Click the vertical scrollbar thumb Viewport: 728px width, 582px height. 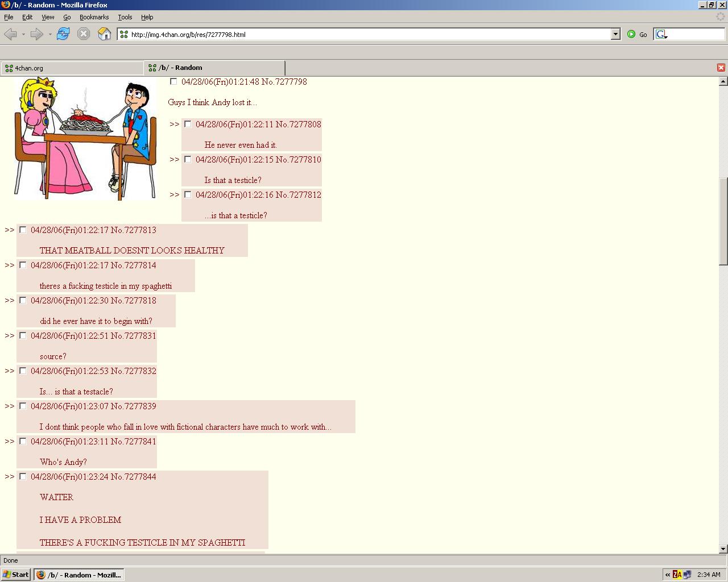[x=723, y=222]
